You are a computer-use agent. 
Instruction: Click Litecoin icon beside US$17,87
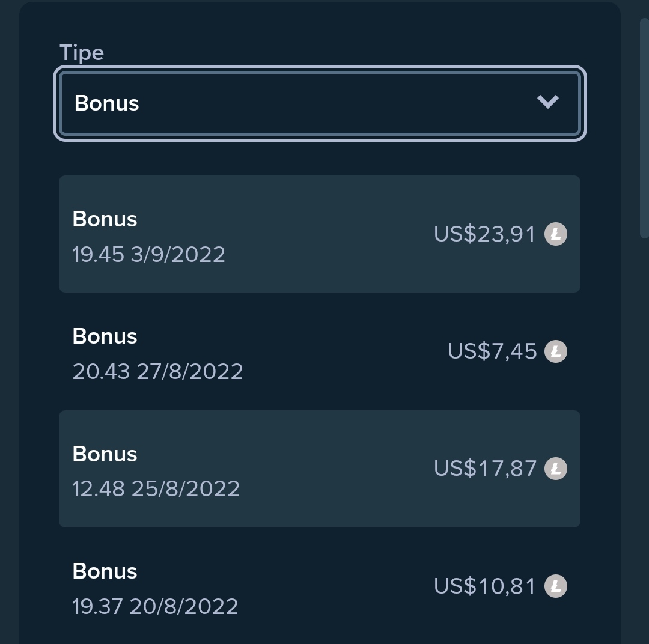(x=555, y=469)
